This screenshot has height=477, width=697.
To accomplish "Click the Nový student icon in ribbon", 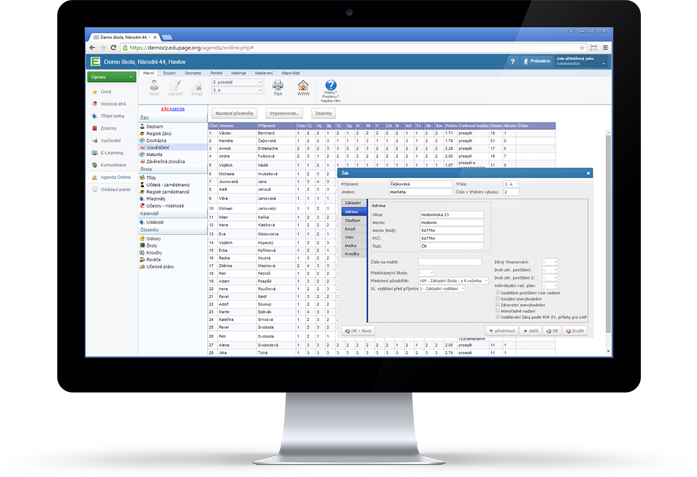I will pyautogui.click(x=154, y=87).
